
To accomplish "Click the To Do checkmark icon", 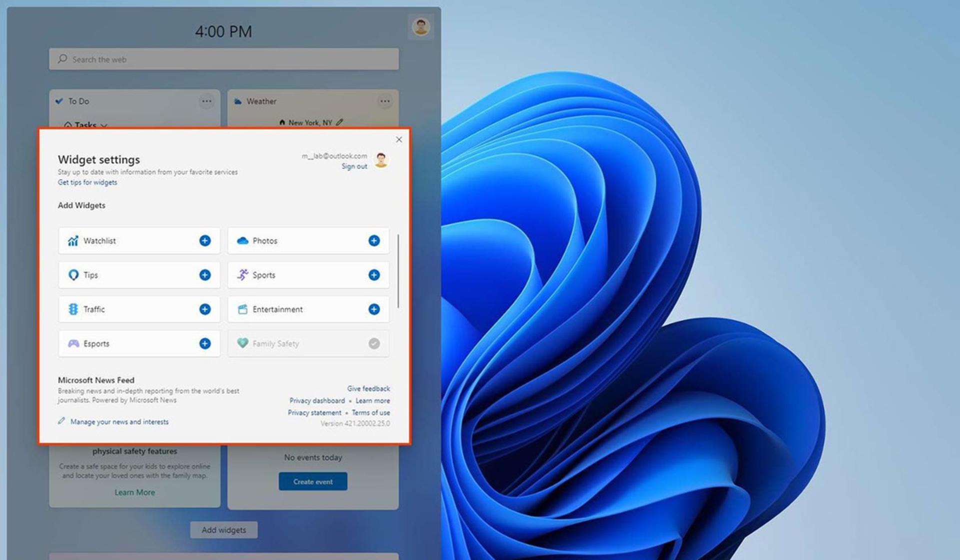I will point(59,101).
